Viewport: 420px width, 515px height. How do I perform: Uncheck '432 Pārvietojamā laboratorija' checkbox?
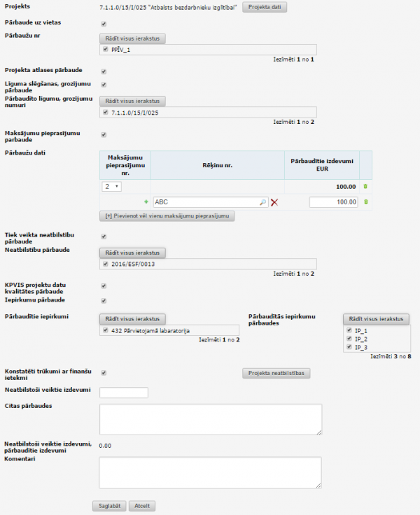pyautogui.click(x=105, y=331)
